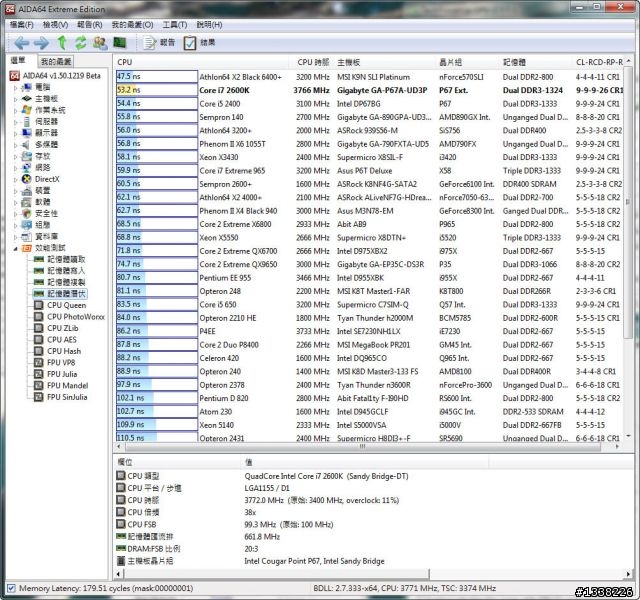
Task: Collapse the benchmark tree node above CPU Queen
Action: coord(16,248)
